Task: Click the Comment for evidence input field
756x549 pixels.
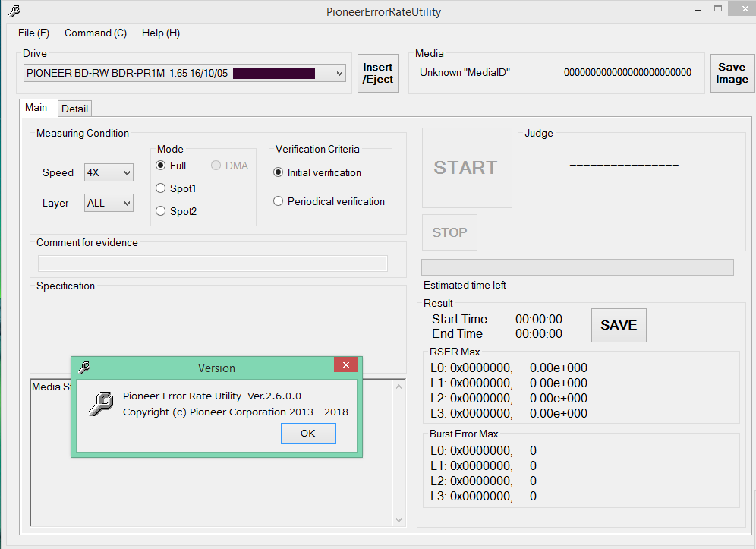Action: point(213,263)
